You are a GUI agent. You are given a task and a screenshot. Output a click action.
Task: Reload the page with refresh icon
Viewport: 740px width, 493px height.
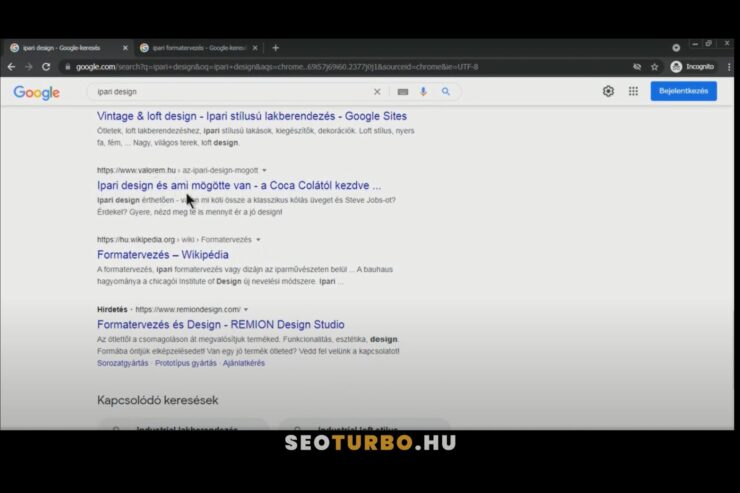pos(43,67)
